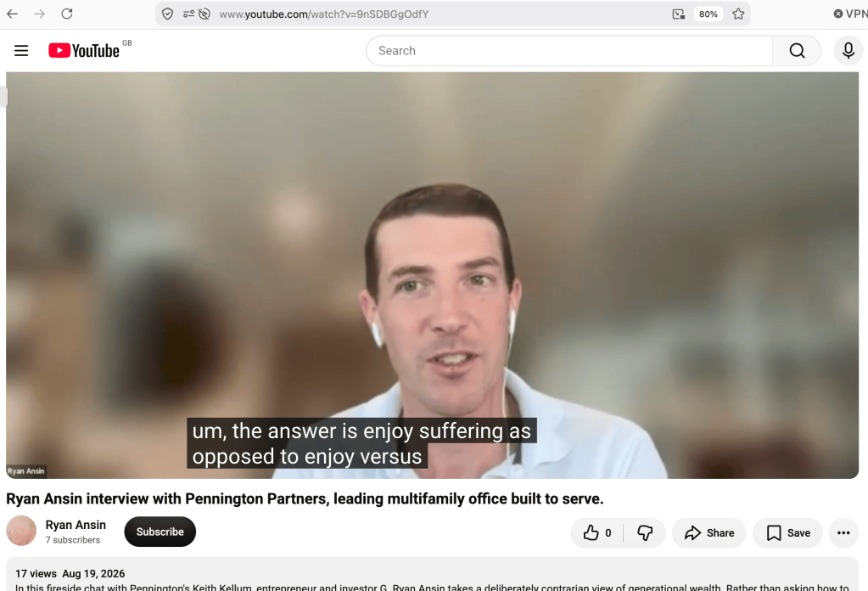Click the search magnifier button
Image resolution: width=868 pixels, height=591 pixels.
click(x=797, y=50)
